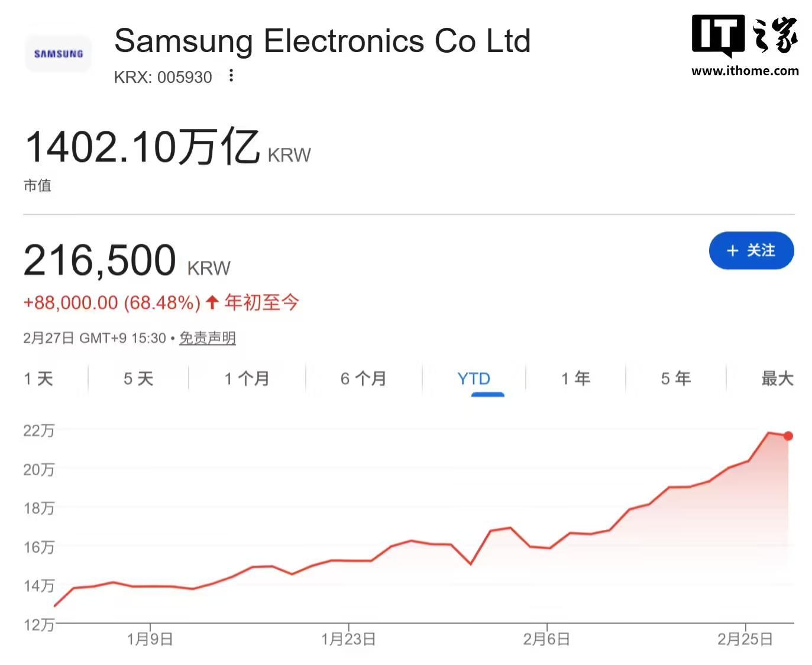Screen dimensions: 812x665
Task: View the 1 年 chart range
Action: pos(575,379)
